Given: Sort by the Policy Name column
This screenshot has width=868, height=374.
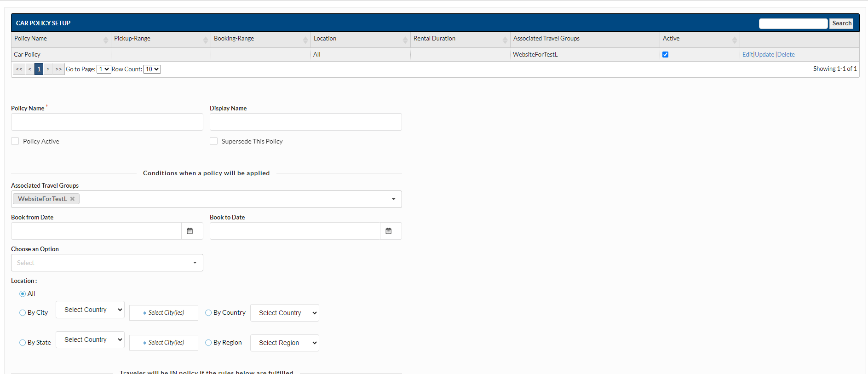Looking at the screenshot, I should click(61, 39).
